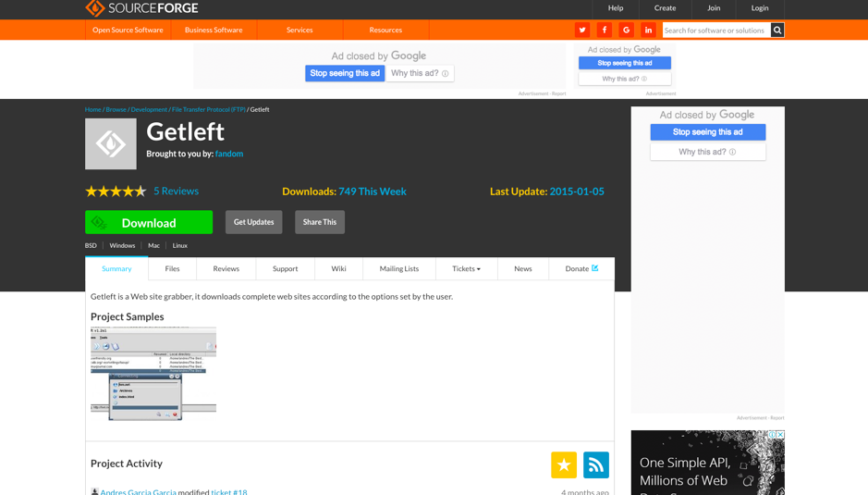The width and height of the screenshot is (868, 495).
Task: Go to File Transfer Protocol (FTP) breadcrumb
Action: [209, 110]
